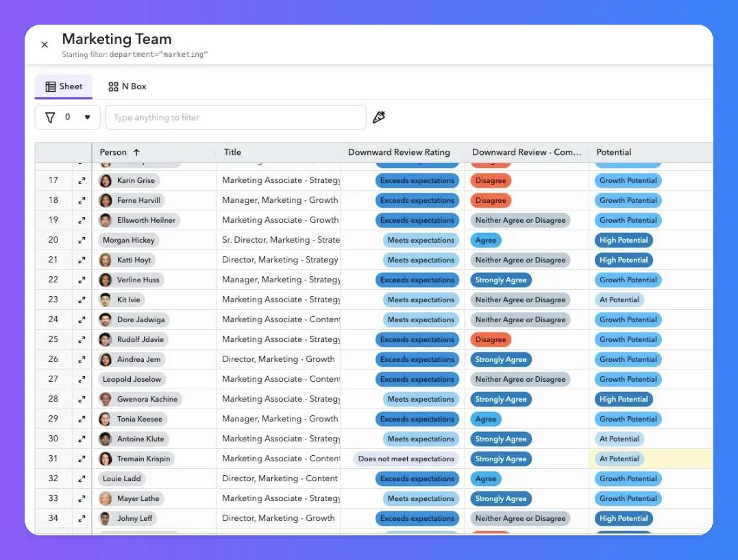Open row 28 Gwenora Kachine expand icon
The height and width of the screenshot is (560, 738).
[82, 399]
